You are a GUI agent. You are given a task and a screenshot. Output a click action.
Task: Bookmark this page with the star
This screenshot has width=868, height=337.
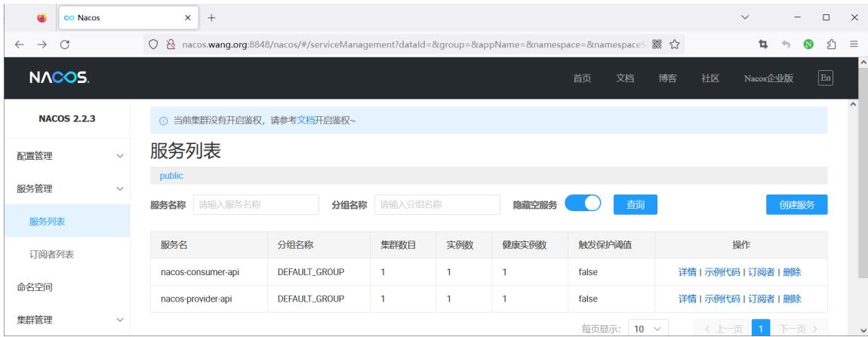[x=674, y=44]
